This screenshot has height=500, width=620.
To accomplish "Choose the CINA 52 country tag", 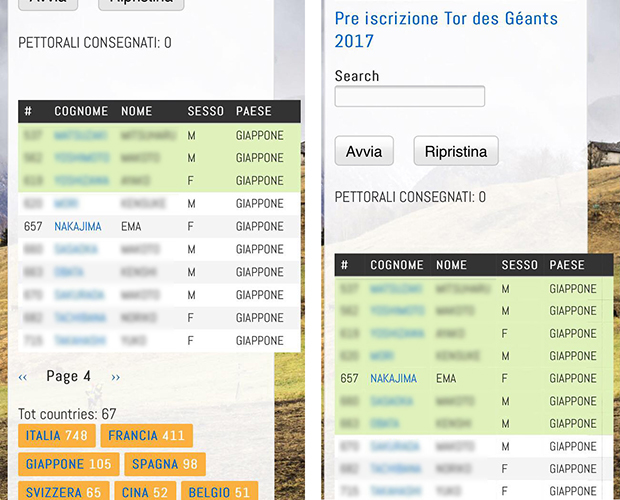I will [x=148, y=492].
